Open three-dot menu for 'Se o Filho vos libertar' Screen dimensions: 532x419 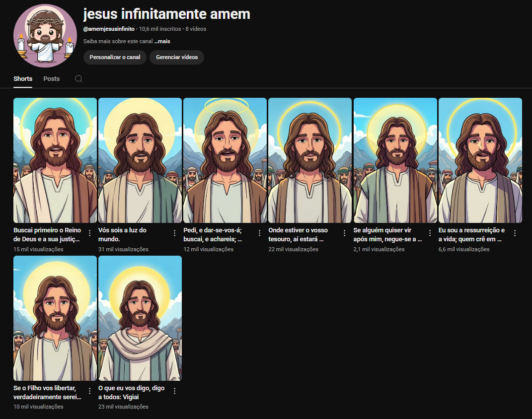pos(89,391)
